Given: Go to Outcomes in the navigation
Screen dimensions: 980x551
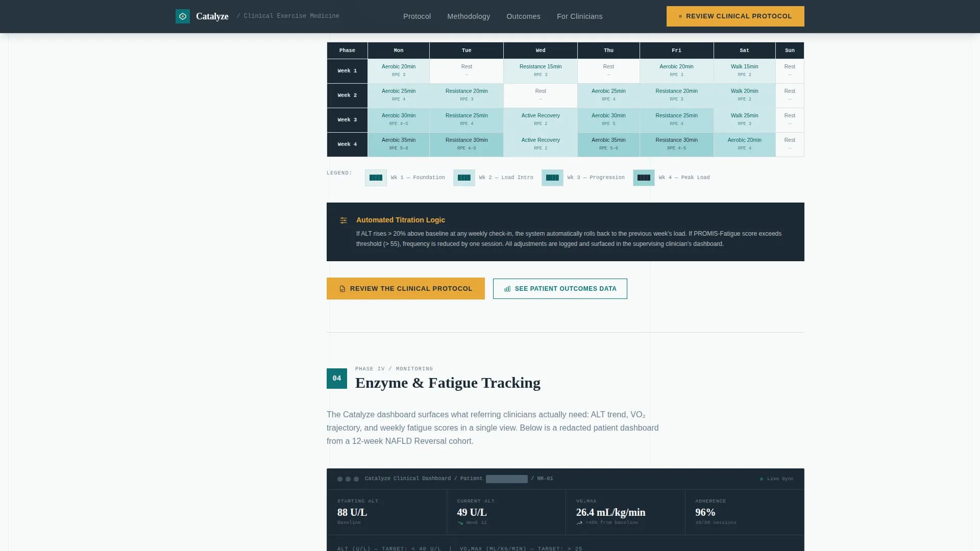Looking at the screenshot, I should pyautogui.click(x=523, y=16).
